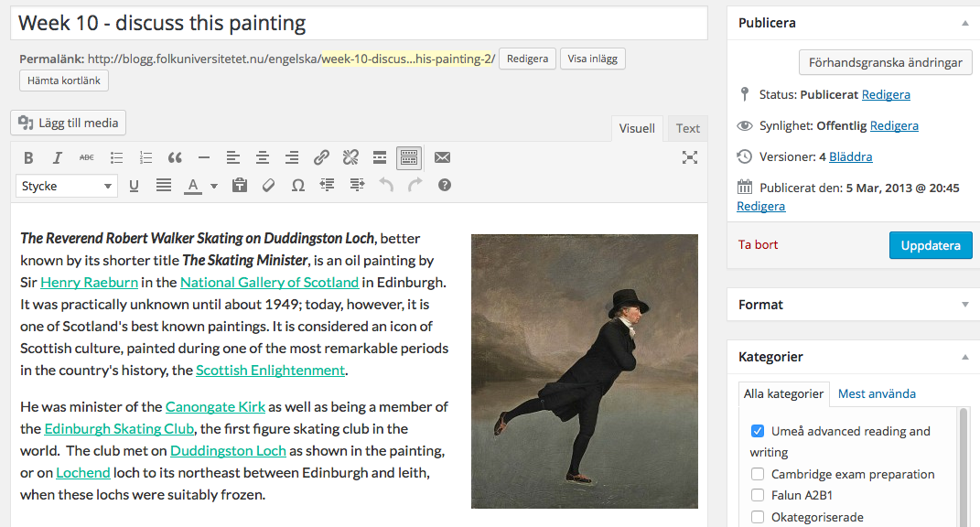Open the editor help question mark icon
This screenshot has width=980, height=527.
click(x=445, y=185)
